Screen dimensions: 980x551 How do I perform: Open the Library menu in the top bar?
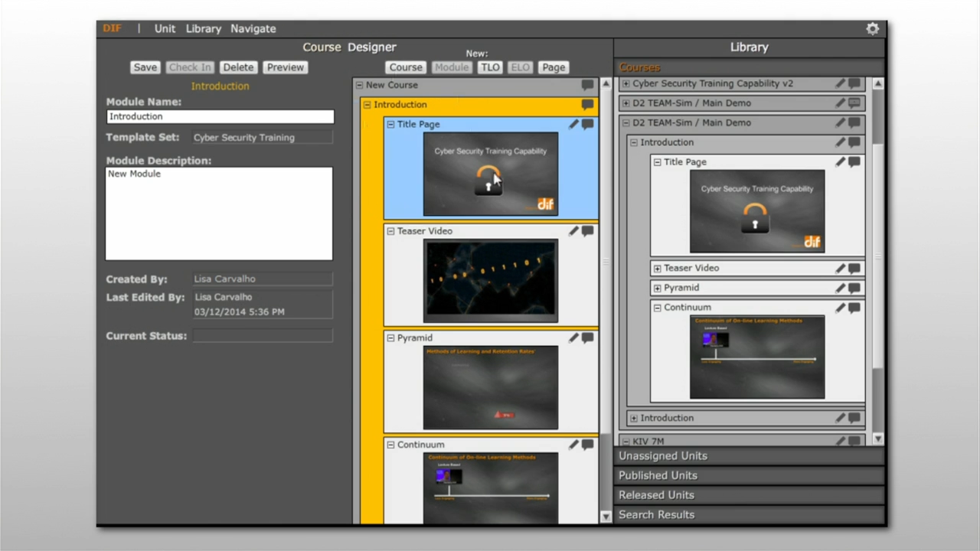(204, 28)
